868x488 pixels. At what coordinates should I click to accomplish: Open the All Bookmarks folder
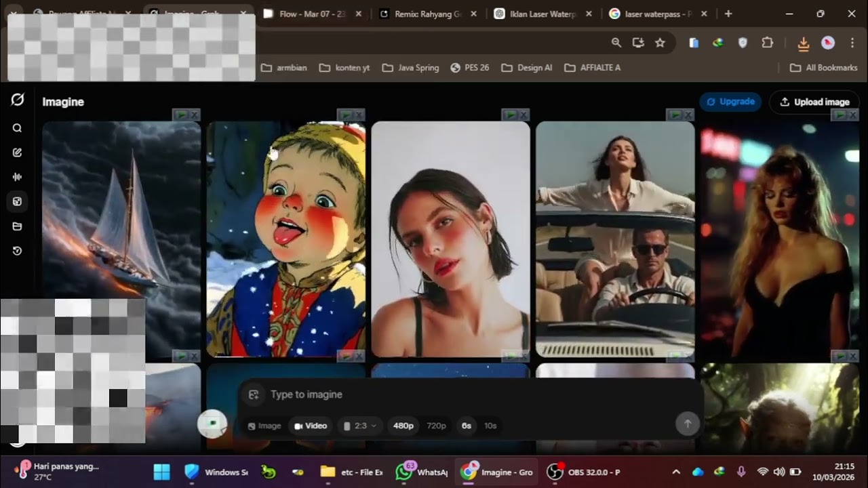[824, 68]
